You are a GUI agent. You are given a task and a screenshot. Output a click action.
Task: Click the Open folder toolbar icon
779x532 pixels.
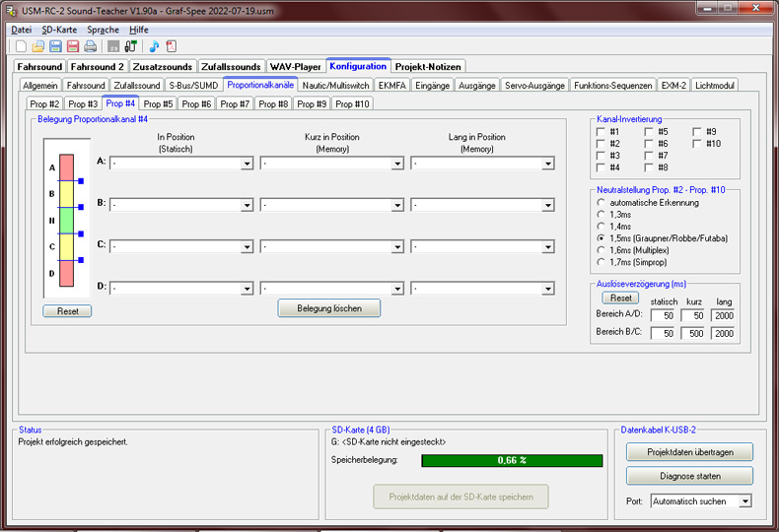tap(38, 46)
